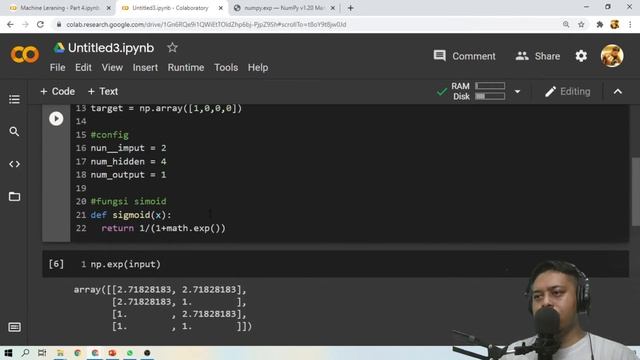The image size is (640, 360).
Task: Click the #config comment line
Action: [x=109, y=135]
